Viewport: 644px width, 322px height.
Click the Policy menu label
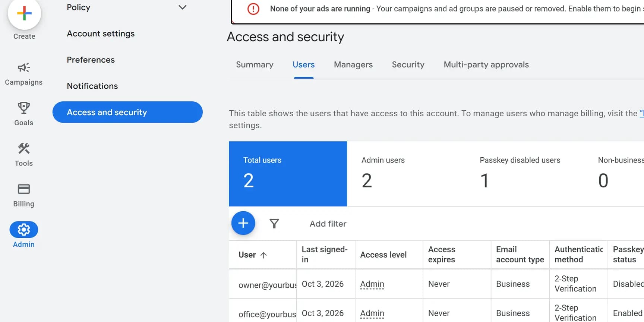click(x=78, y=7)
